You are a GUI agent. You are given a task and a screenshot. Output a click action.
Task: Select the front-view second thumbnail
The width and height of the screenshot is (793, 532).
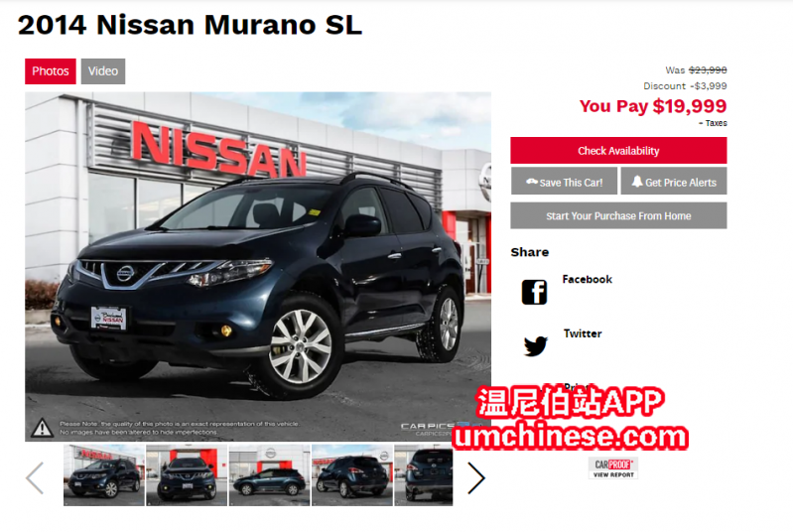point(187,475)
